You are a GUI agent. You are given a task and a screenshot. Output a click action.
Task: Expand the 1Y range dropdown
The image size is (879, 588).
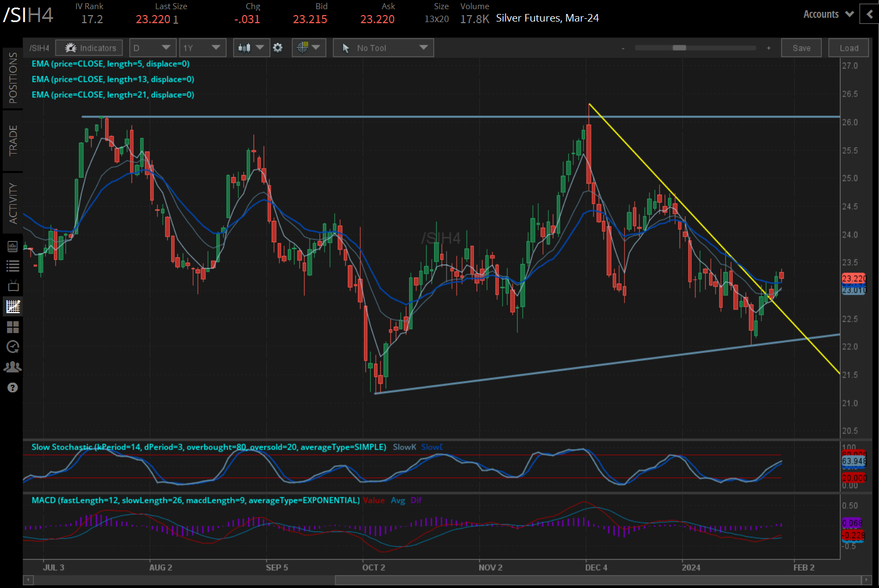click(202, 47)
